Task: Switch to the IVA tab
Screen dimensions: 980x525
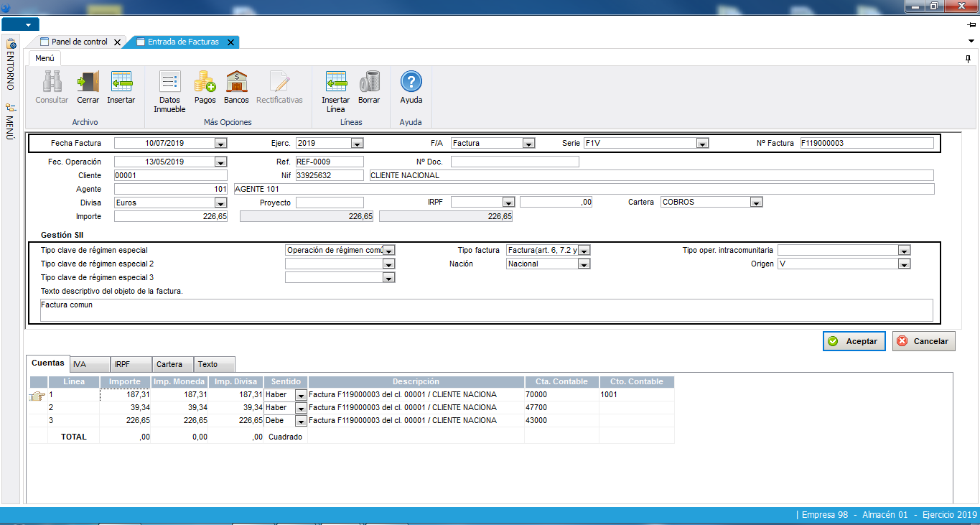Action: [90, 364]
